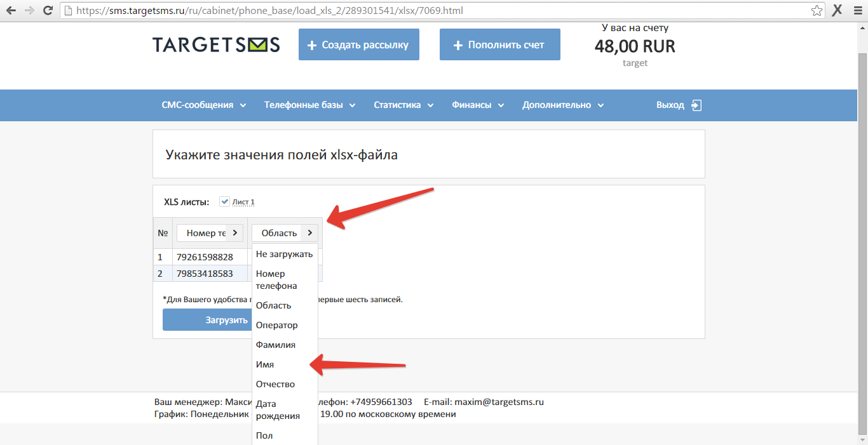Select Фамилия in the dropdown list
Viewport: 868px width, 445px height.
[x=285, y=345]
